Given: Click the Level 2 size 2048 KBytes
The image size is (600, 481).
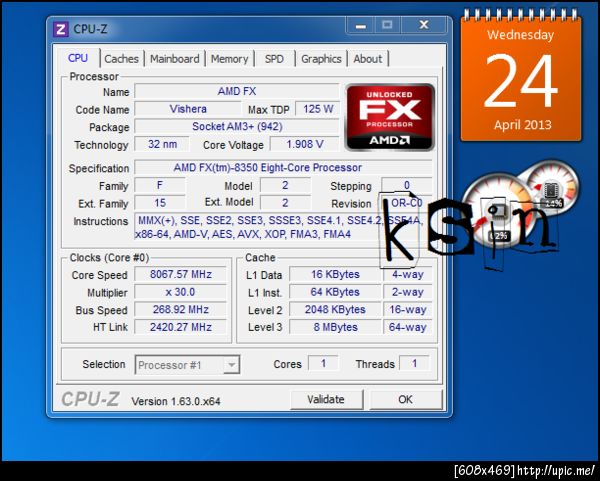Looking at the screenshot, I should click(335, 310).
